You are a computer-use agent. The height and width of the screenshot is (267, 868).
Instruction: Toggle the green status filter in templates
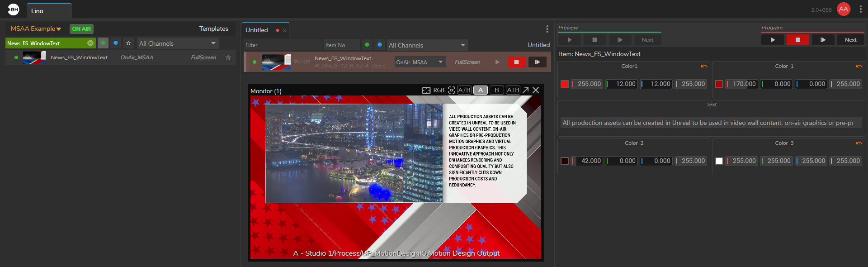103,43
